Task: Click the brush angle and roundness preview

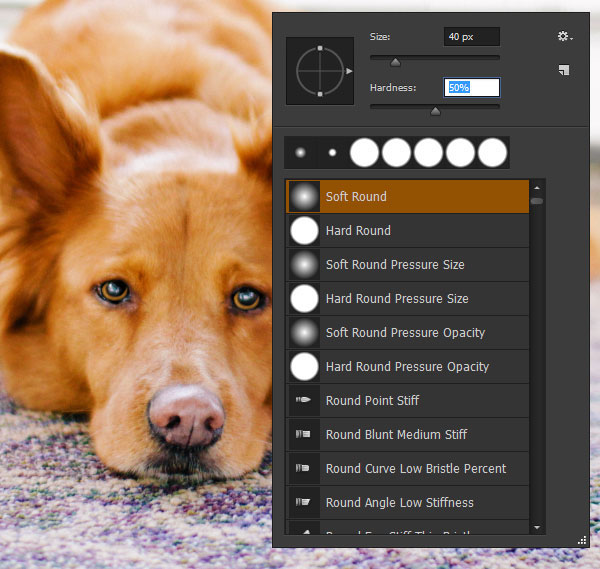Action: pyautogui.click(x=320, y=71)
